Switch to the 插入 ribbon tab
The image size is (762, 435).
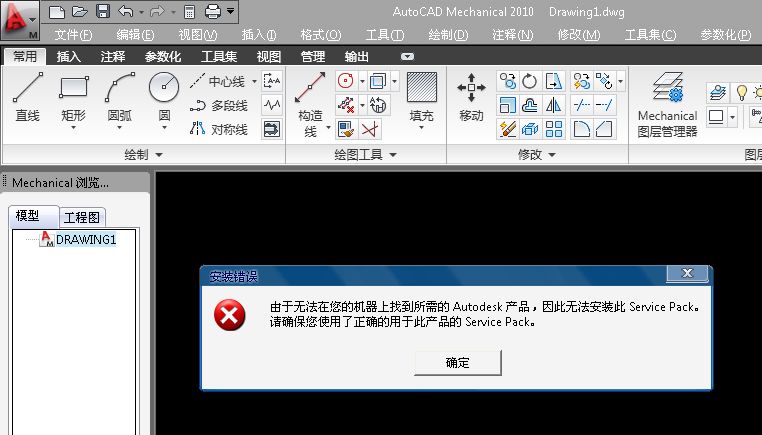tap(69, 56)
